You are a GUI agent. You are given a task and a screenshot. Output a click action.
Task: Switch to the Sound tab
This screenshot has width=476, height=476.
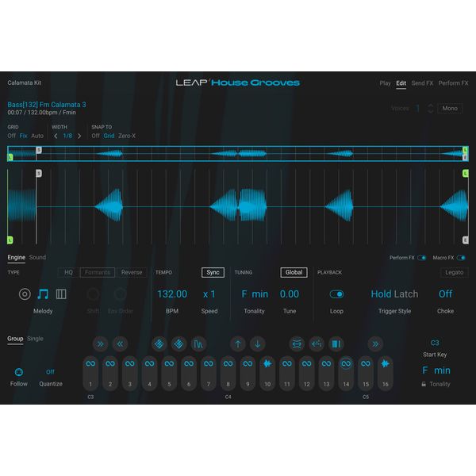click(x=37, y=257)
